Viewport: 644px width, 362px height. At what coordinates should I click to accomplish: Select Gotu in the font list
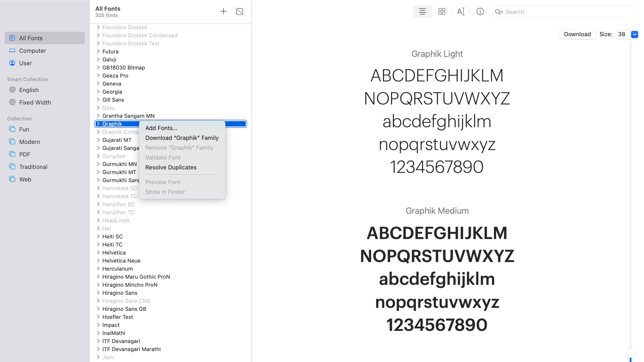coord(171,108)
